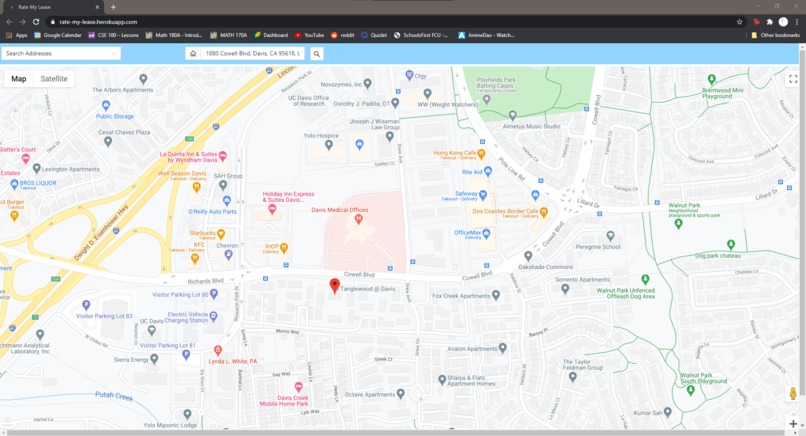Click the Holiday Inn Express marker
Screen dimensions: 806x436
[272, 209]
